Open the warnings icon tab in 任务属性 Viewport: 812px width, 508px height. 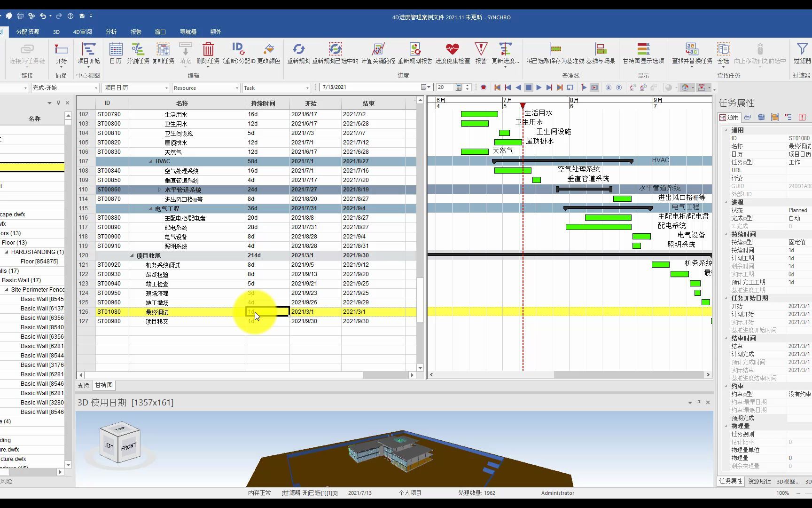(x=802, y=117)
